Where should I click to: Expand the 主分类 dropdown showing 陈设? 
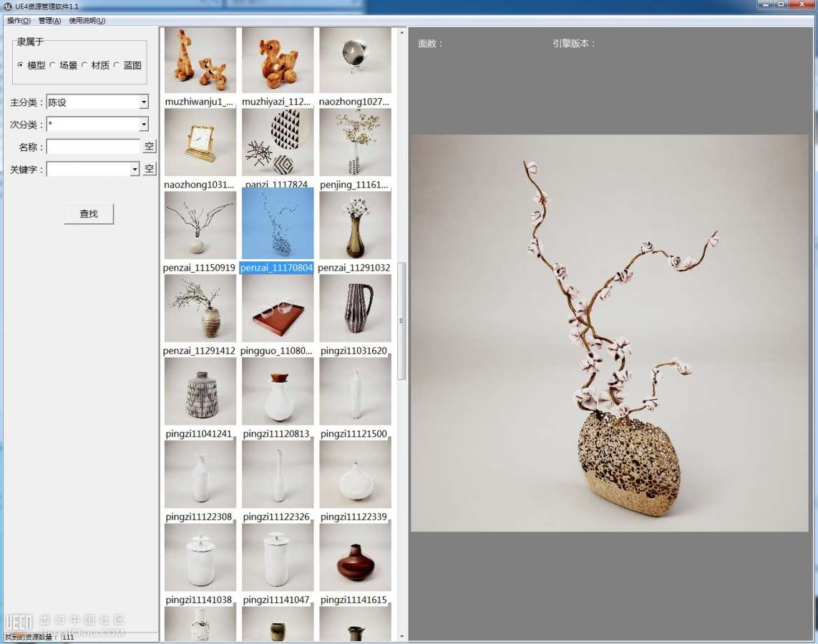click(143, 102)
